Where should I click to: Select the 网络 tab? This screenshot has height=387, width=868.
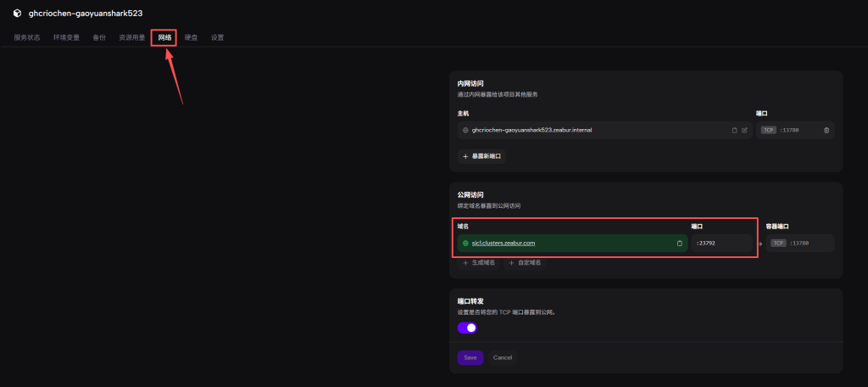[x=164, y=37]
